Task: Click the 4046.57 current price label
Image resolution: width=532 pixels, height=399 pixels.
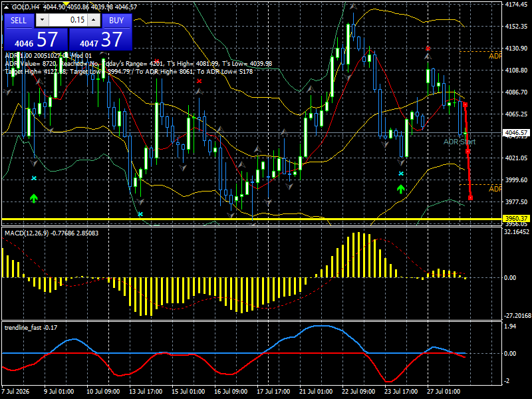Action: pos(517,132)
